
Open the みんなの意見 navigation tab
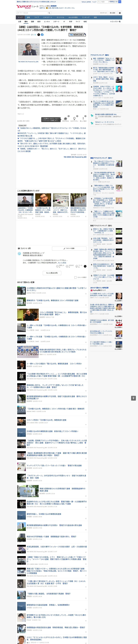click(73, 17)
